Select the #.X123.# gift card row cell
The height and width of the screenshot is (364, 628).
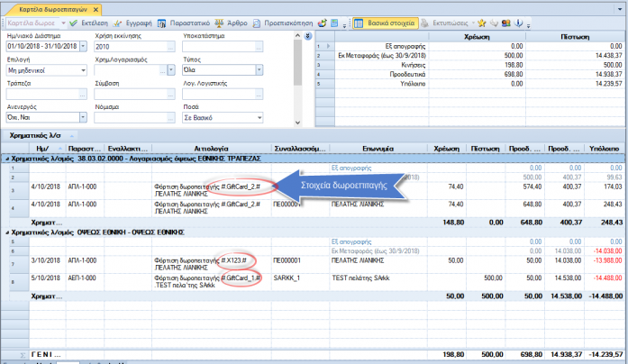[x=211, y=264]
